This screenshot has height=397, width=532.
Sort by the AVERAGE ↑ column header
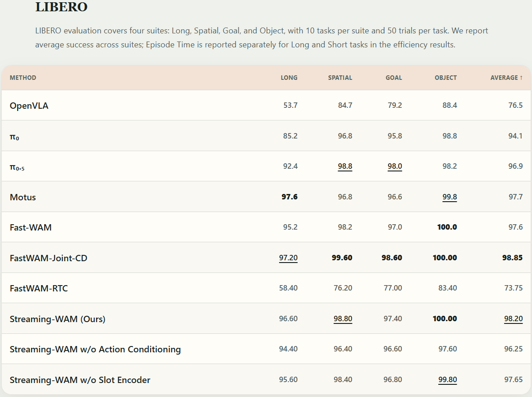coord(506,78)
